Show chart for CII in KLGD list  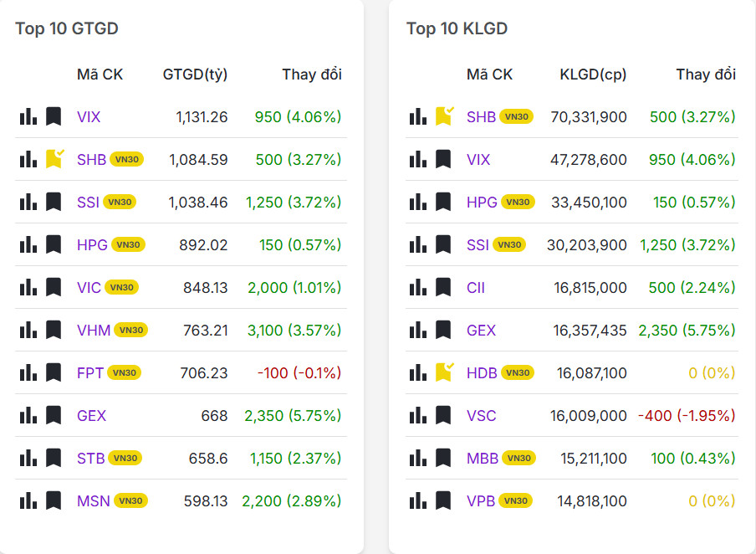pos(418,288)
